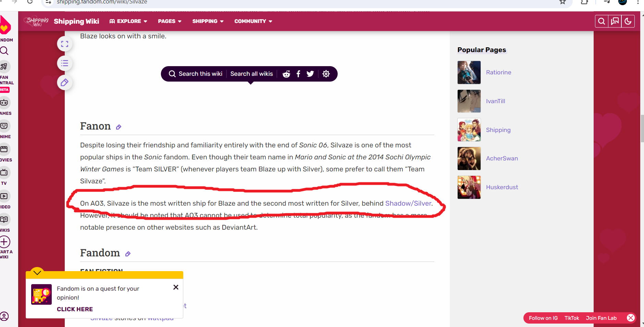Image resolution: width=644 pixels, height=327 pixels.
Task: Click Follow on IG link
Action: coord(543,318)
